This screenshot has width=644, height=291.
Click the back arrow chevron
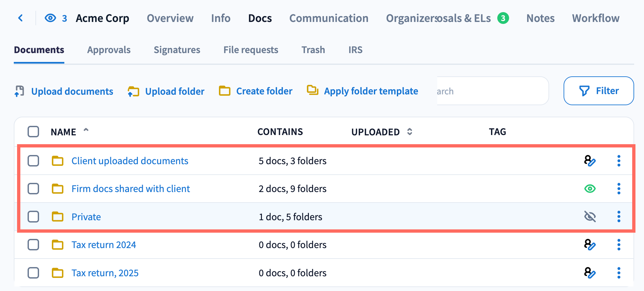[x=21, y=18]
